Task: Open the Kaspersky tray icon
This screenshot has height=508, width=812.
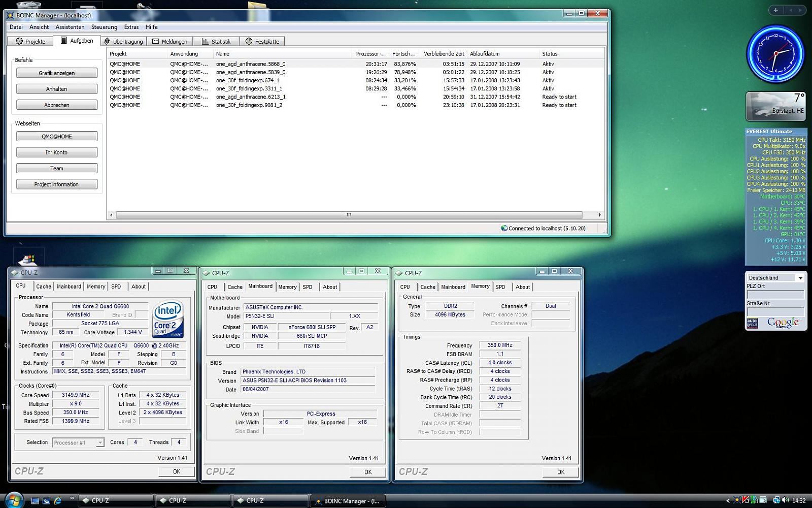Action: click(745, 501)
